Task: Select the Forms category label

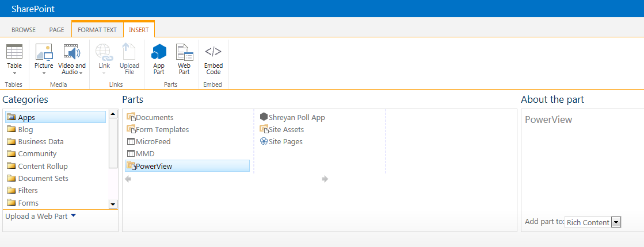Action: tap(28, 203)
